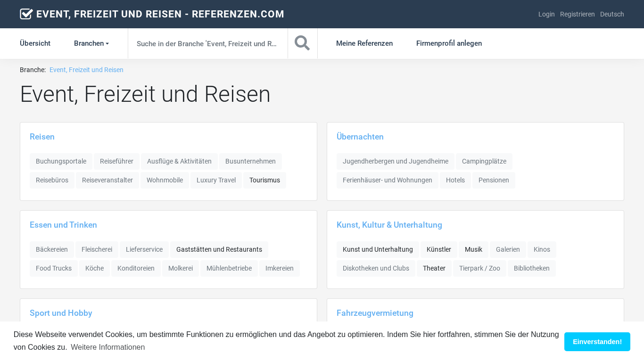
Task: Open the Registrieren link
Action: 577,14
